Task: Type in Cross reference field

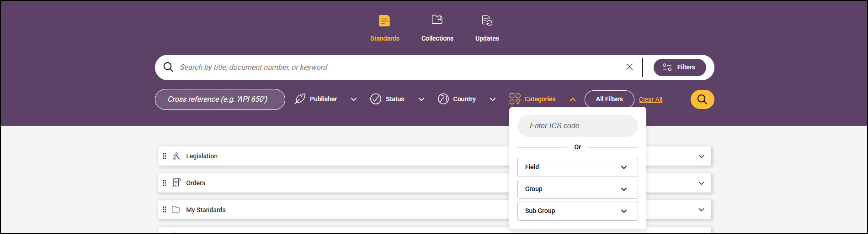Action: click(220, 99)
